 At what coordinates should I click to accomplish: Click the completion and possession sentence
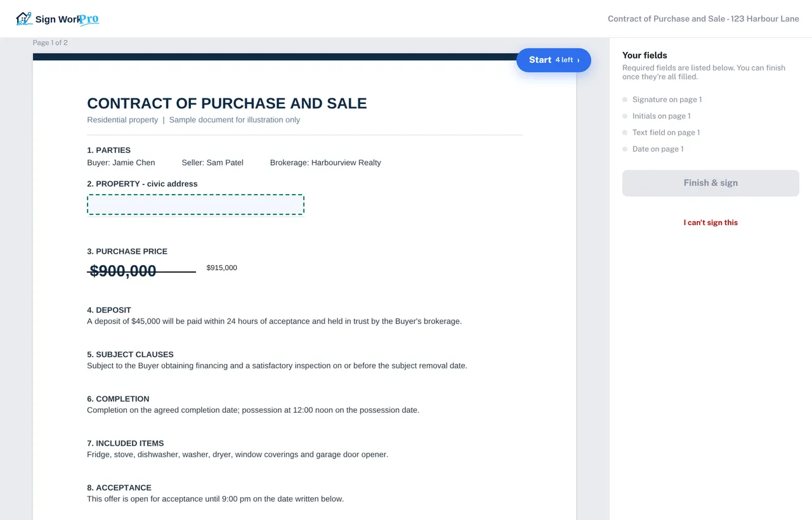(x=253, y=410)
